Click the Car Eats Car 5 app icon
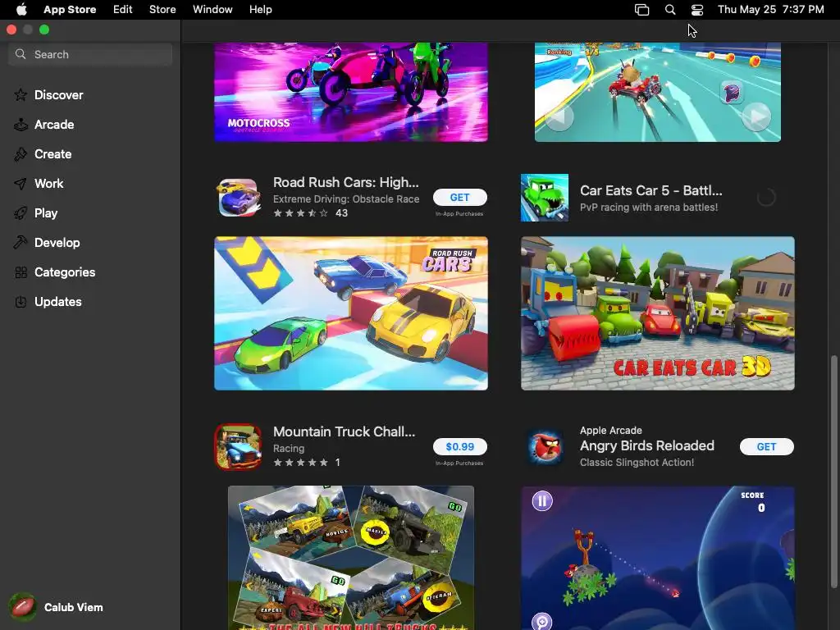 (545, 197)
